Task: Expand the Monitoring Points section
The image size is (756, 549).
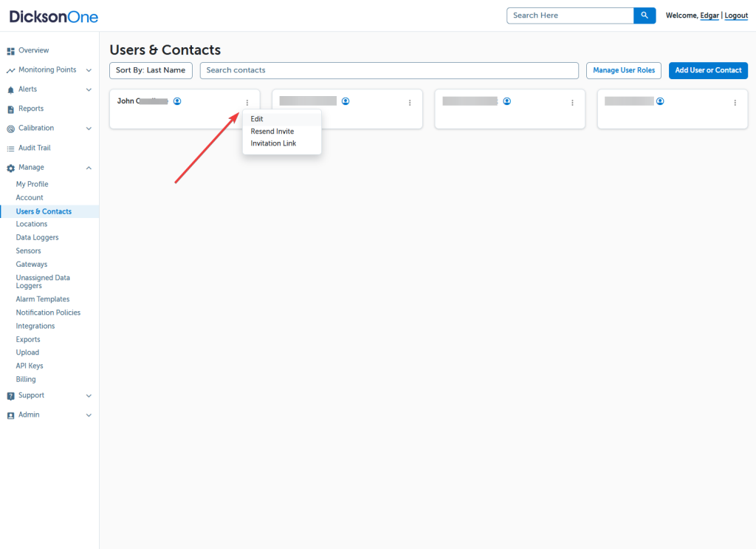Action: [89, 70]
